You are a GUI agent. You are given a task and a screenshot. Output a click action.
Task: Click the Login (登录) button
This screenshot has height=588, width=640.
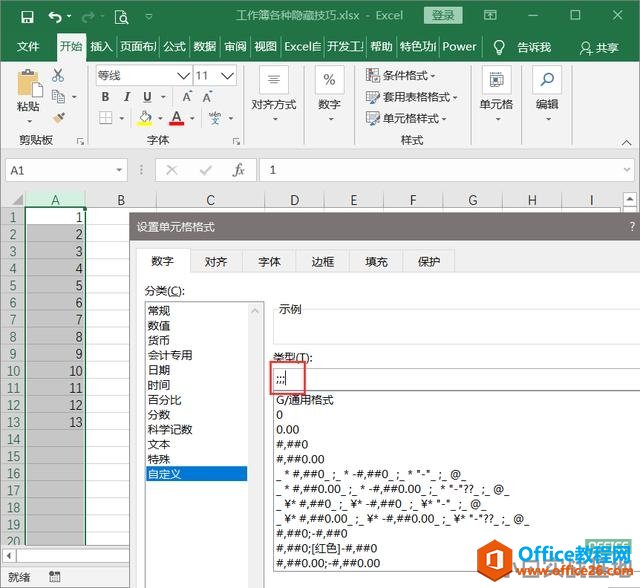point(443,16)
